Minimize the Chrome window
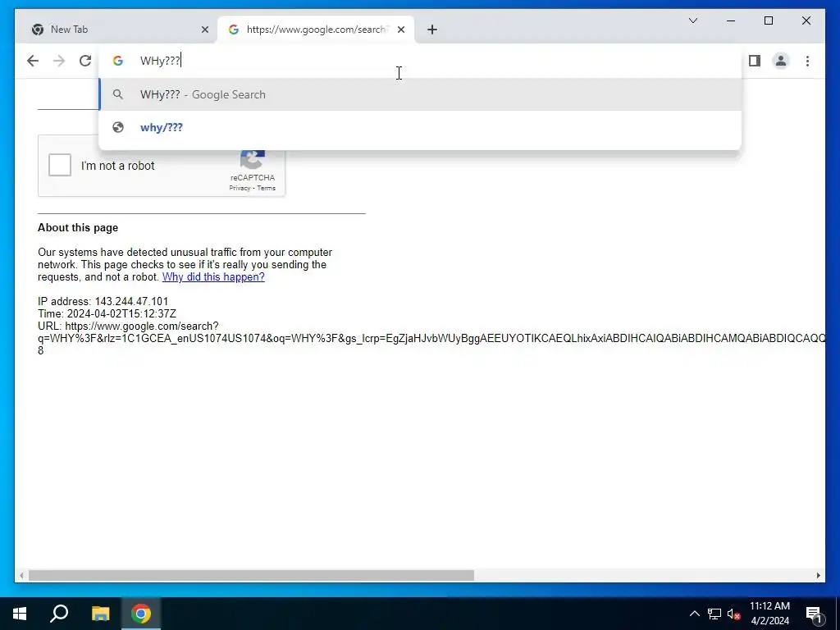 tap(731, 21)
